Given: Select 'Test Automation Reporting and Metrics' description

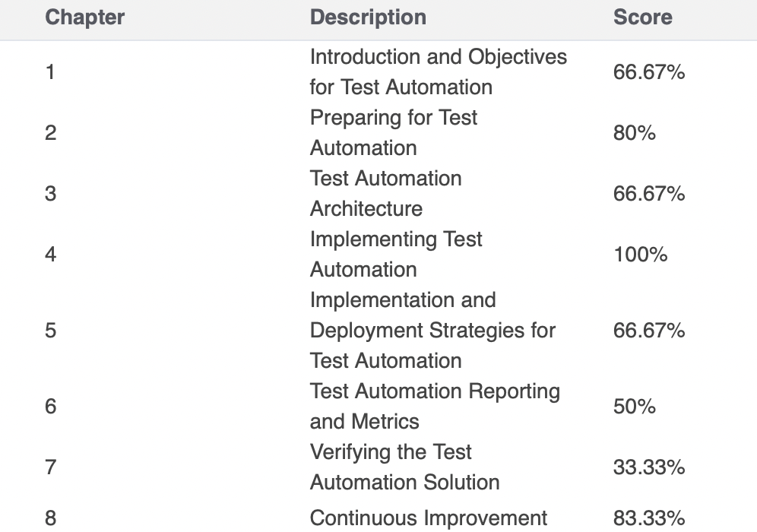Looking at the screenshot, I should (434, 407).
